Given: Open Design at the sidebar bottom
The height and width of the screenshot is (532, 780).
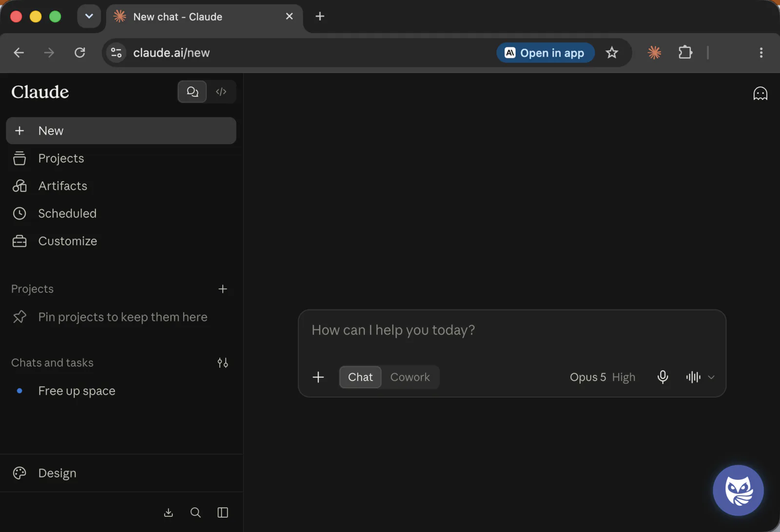Looking at the screenshot, I should [x=121, y=473].
